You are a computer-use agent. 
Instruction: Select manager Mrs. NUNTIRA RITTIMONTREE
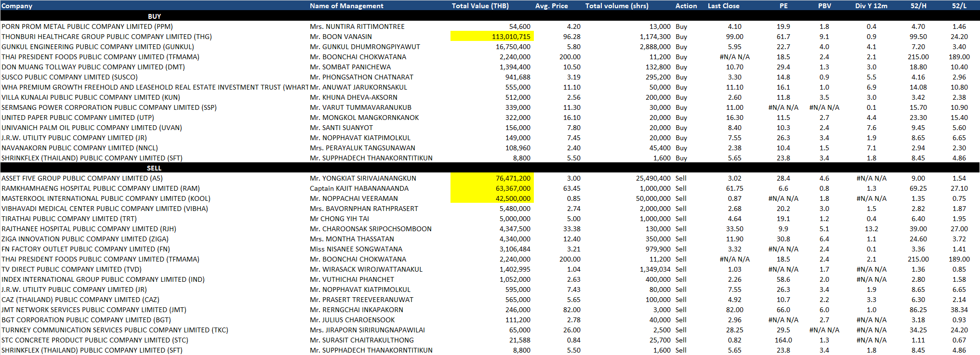(x=357, y=26)
